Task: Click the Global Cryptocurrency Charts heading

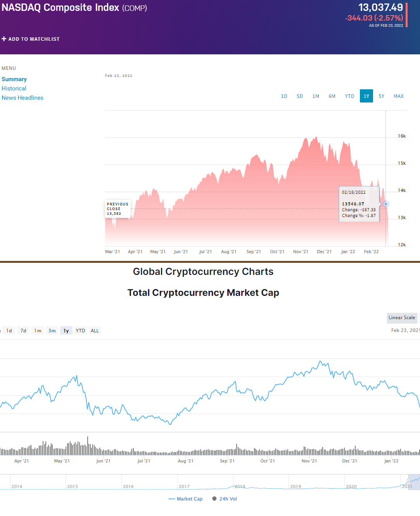Action: [203, 272]
